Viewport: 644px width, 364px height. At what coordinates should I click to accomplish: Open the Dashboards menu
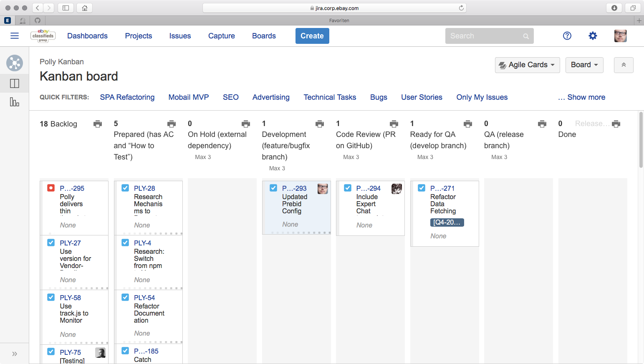pyautogui.click(x=87, y=36)
